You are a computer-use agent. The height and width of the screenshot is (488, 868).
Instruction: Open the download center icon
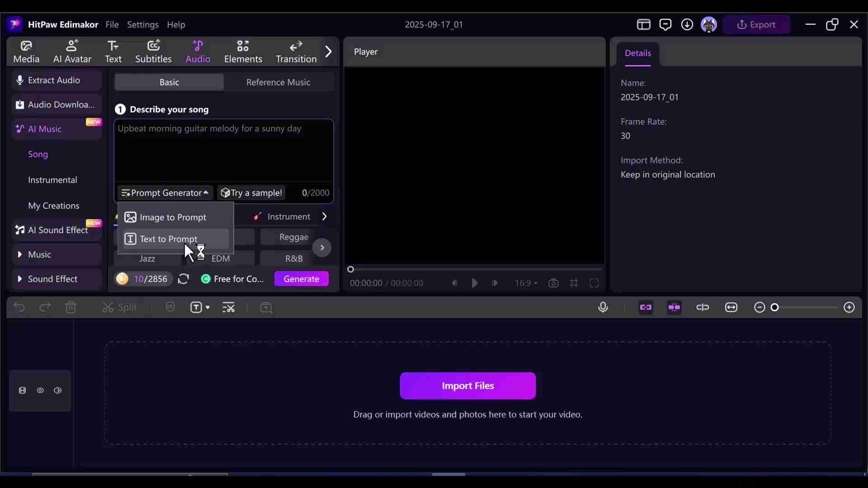pyautogui.click(x=687, y=24)
